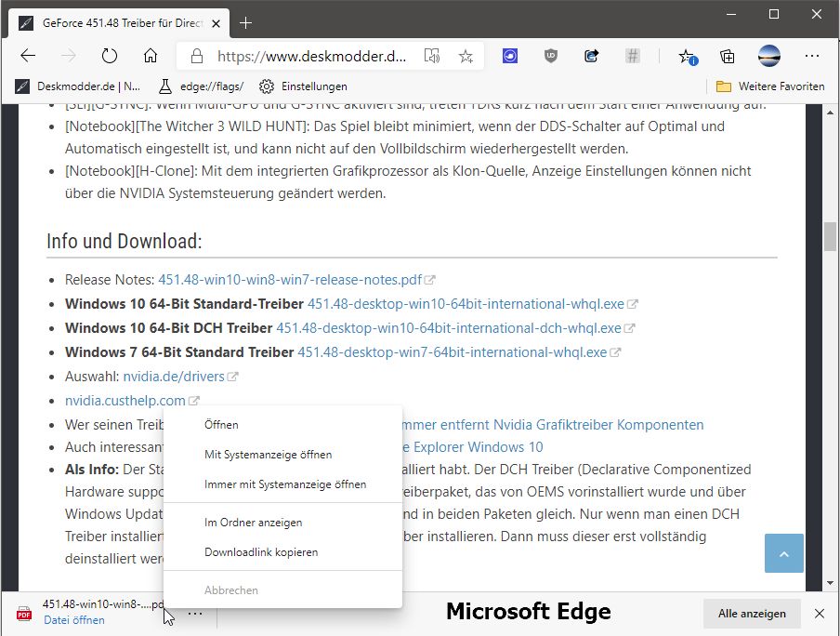840x636 pixels.
Task: Click the gear icon beside Einstellungen
Action: [267, 86]
